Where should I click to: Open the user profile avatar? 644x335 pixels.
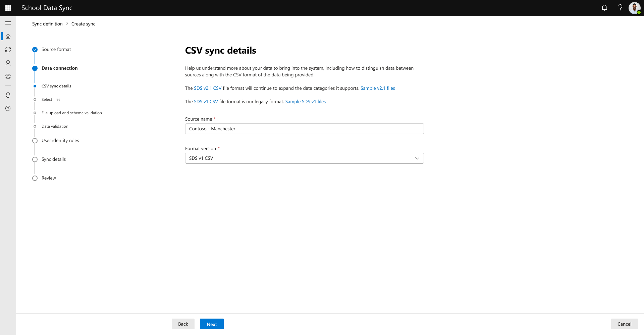(x=634, y=8)
